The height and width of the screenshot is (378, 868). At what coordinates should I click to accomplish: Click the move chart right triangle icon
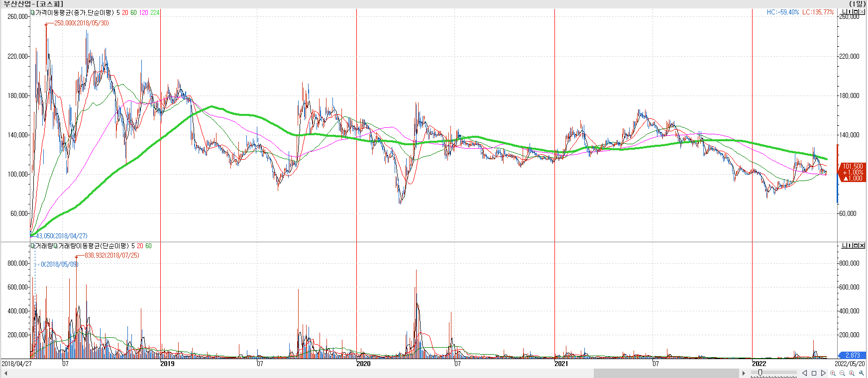click(x=823, y=373)
